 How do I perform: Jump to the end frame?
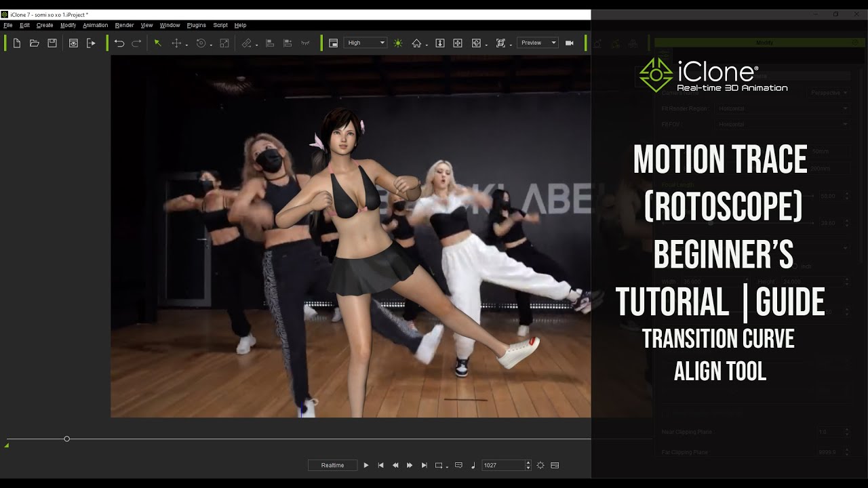tap(425, 466)
